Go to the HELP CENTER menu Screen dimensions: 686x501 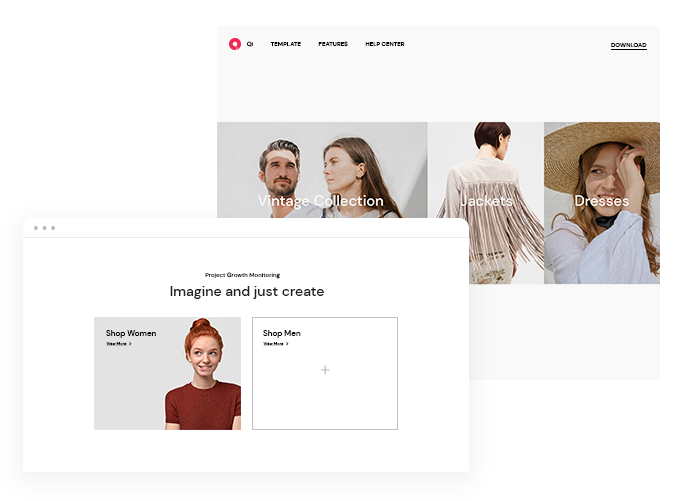click(x=385, y=45)
